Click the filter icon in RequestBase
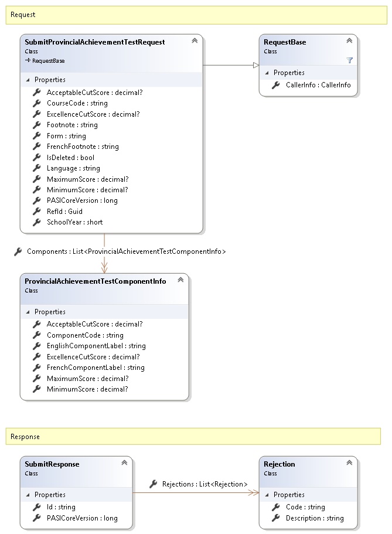This screenshot has width=392, height=534. point(349,60)
